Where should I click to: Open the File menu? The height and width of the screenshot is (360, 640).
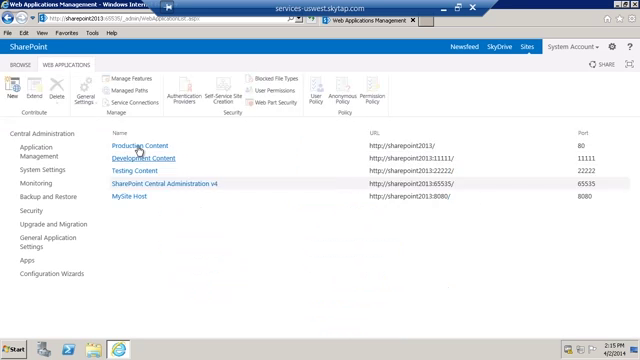click(x=7, y=33)
